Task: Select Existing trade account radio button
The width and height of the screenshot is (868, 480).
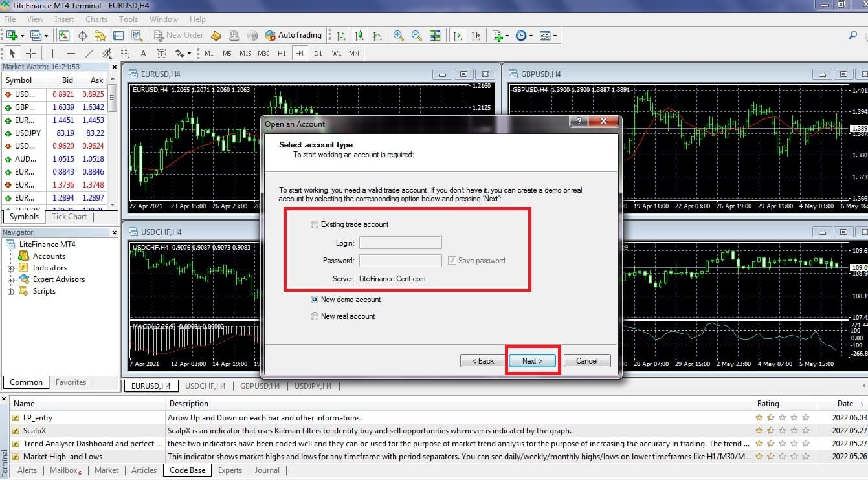Action: [x=315, y=224]
